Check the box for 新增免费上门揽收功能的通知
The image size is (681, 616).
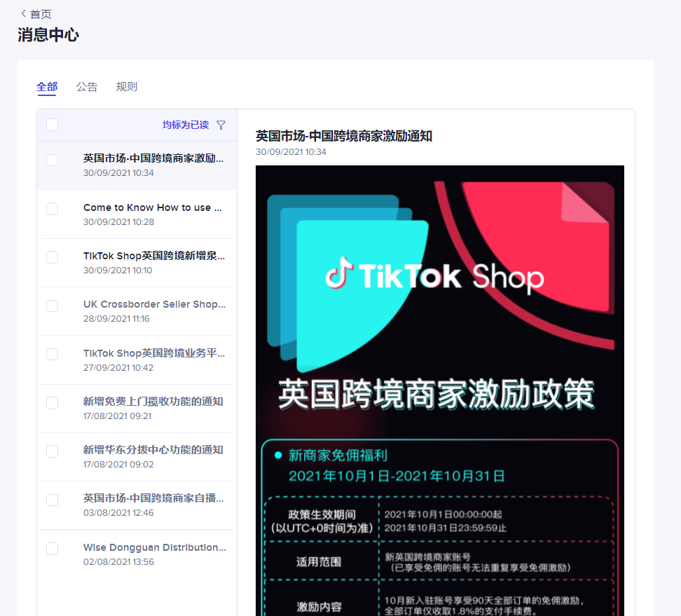[x=52, y=403]
